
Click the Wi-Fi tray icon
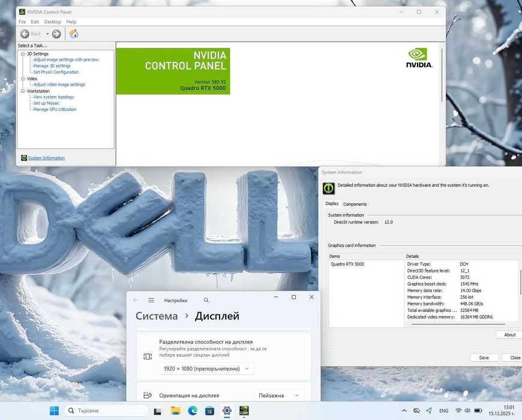coord(458,410)
